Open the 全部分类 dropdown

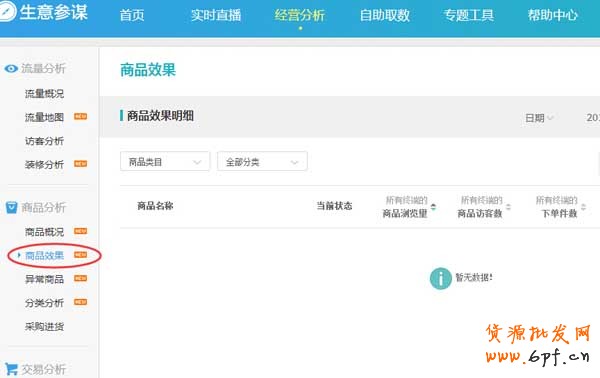coord(262,161)
